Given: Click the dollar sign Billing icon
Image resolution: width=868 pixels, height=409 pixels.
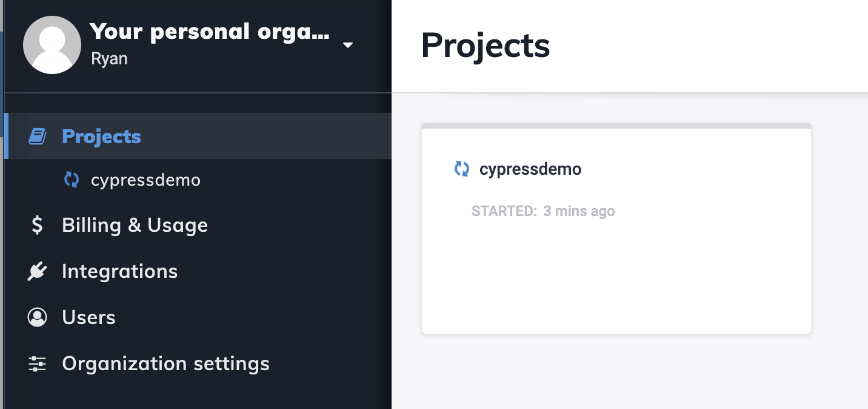Looking at the screenshot, I should click(x=38, y=225).
